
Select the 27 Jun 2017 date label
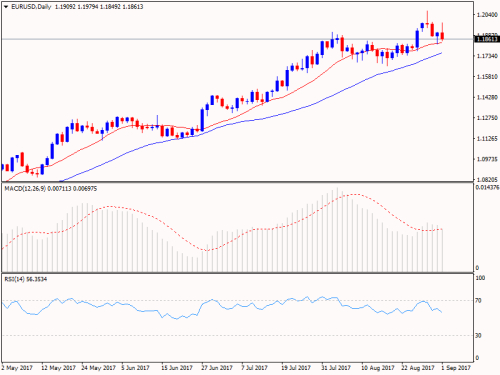click(x=217, y=368)
